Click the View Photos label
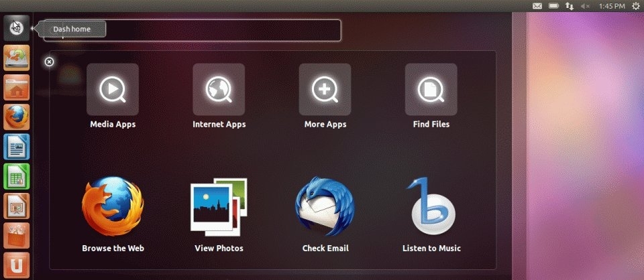644x280 pixels. (x=219, y=248)
